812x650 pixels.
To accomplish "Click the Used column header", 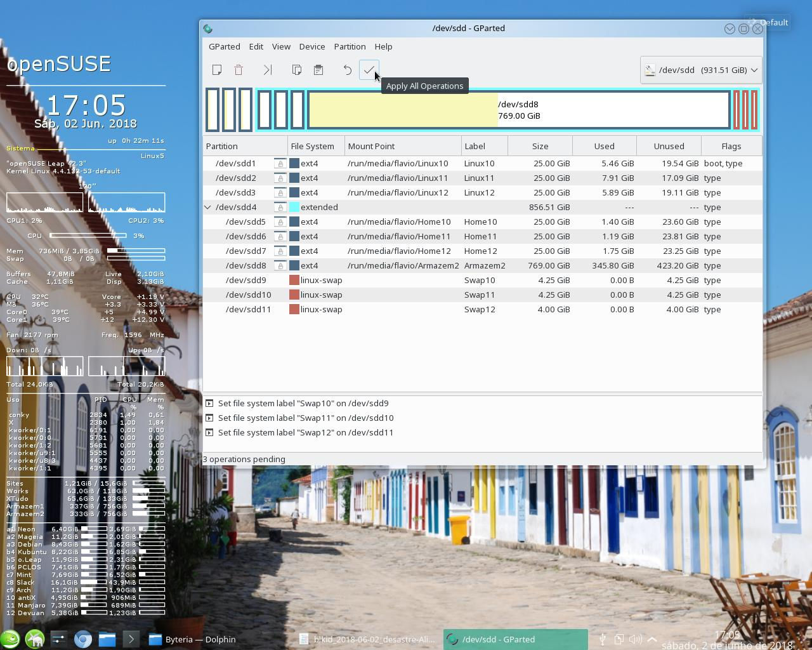I will pos(604,146).
